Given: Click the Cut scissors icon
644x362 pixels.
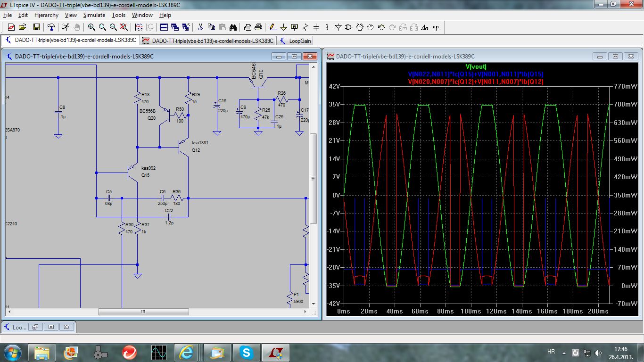Looking at the screenshot, I should pyautogui.click(x=200, y=27).
